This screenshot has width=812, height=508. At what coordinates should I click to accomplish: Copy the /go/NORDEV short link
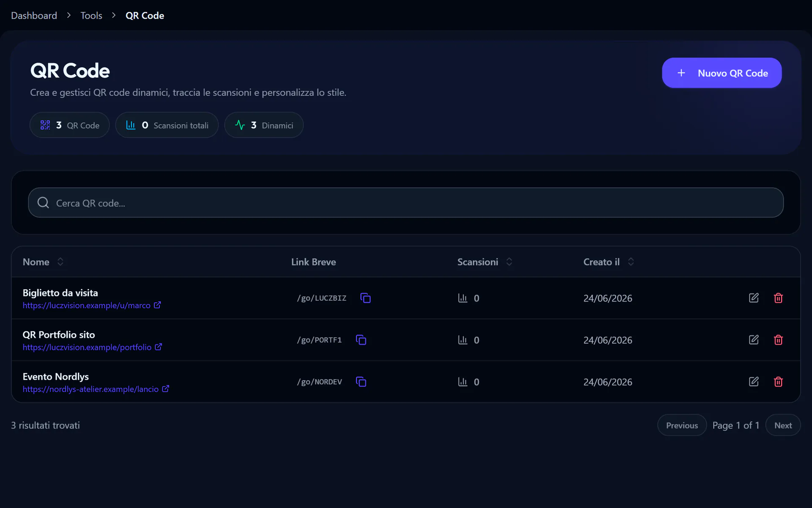coord(361,382)
